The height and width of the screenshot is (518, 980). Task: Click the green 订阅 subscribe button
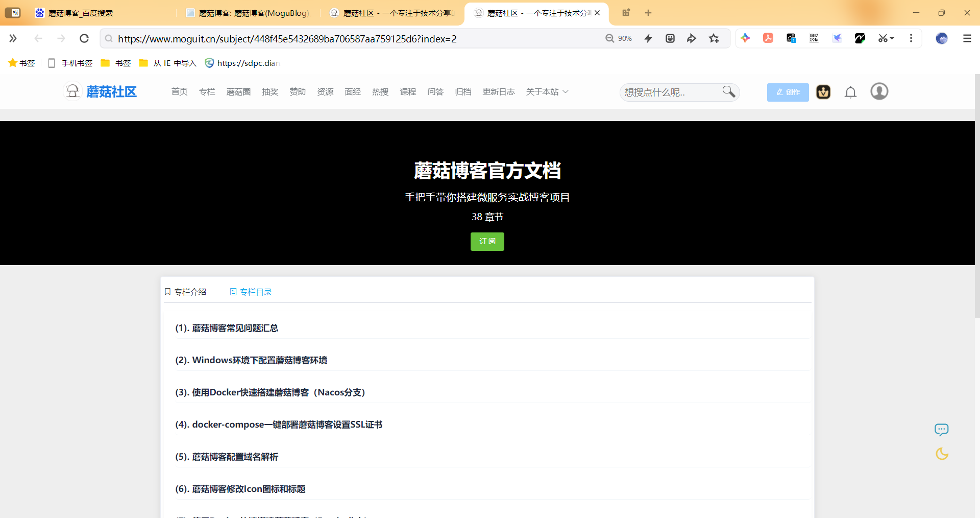tap(487, 242)
